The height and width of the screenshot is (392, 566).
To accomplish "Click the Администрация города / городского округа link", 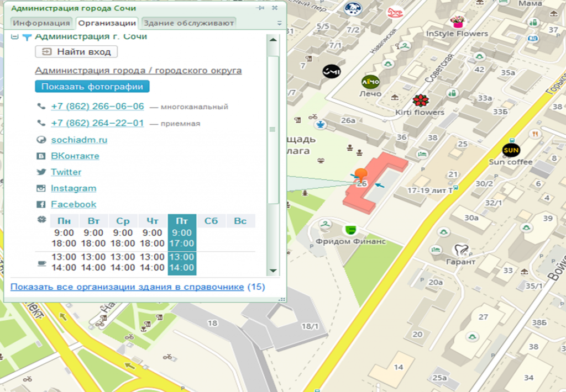I will tap(138, 71).
